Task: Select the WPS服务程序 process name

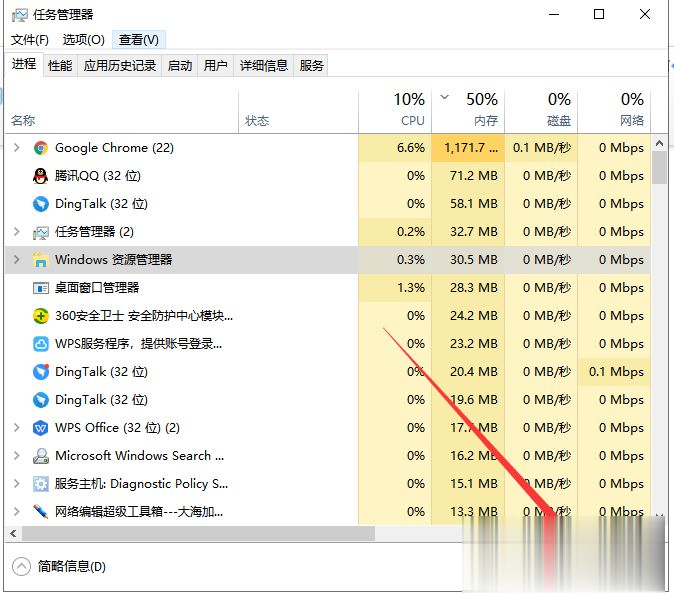Action: 138,344
